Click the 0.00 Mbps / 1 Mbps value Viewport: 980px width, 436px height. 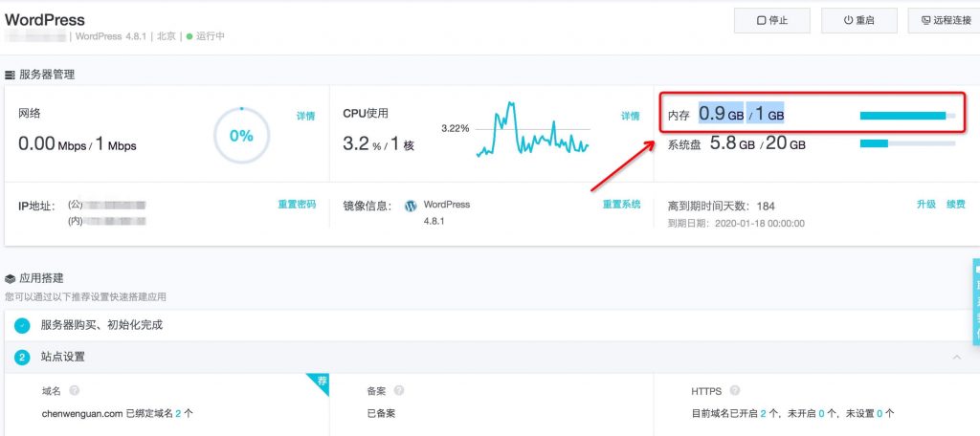(x=77, y=144)
